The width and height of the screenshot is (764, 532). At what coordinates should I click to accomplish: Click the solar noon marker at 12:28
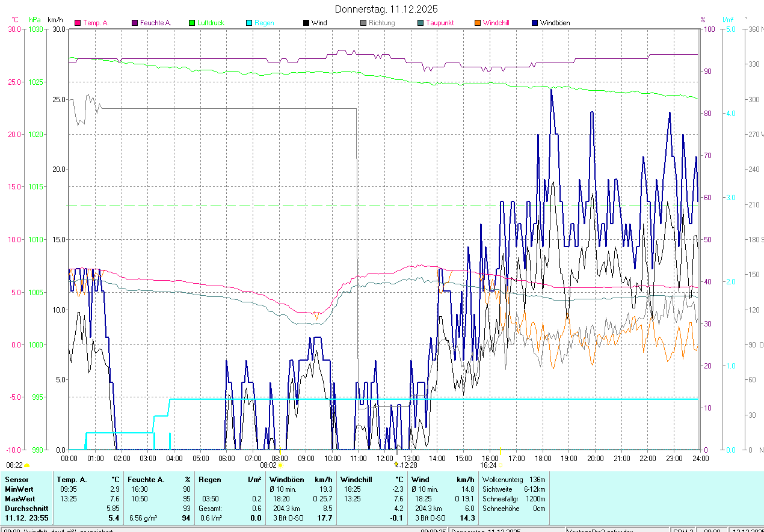(396, 465)
